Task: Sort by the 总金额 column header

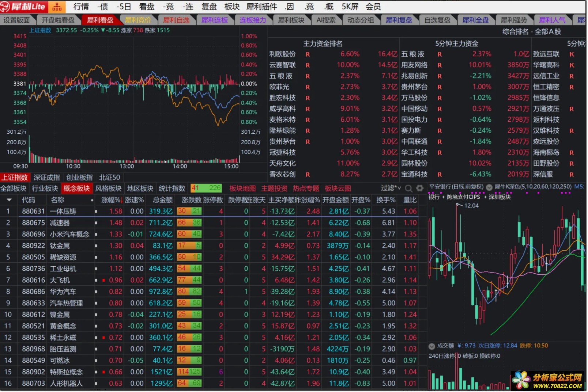Action: pos(163,200)
